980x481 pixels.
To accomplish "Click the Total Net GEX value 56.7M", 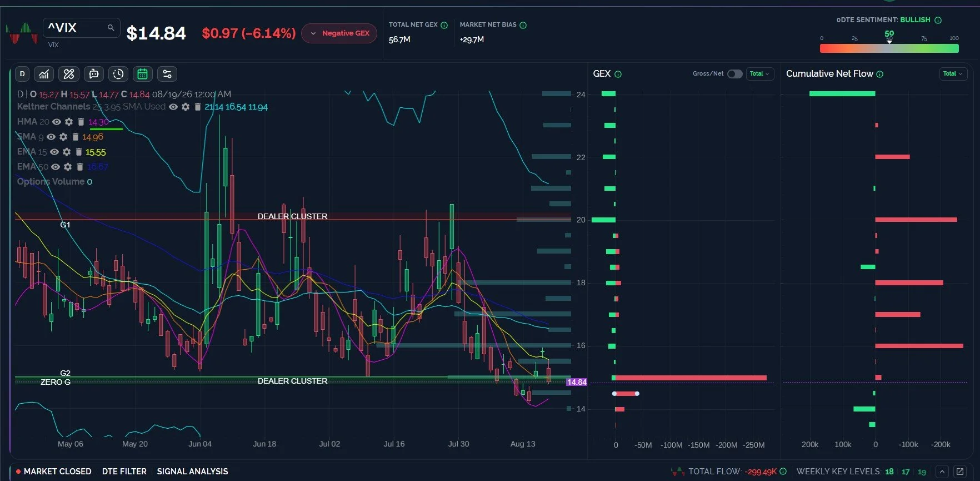I will (399, 39).
